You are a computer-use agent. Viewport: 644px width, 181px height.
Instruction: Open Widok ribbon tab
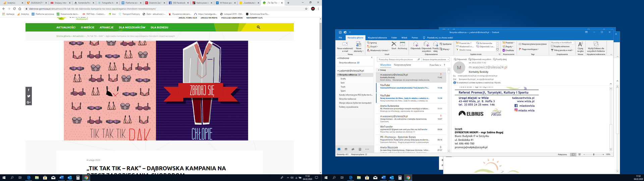[x=405, y=38]
